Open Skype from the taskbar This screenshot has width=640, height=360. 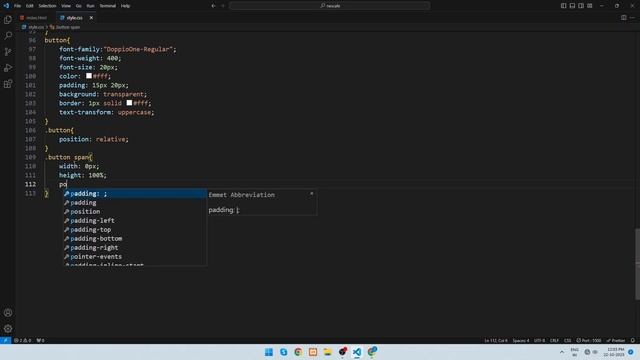283,352
